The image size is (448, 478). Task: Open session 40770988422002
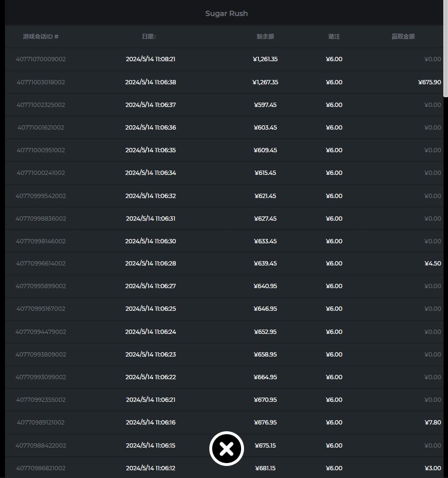41,445
